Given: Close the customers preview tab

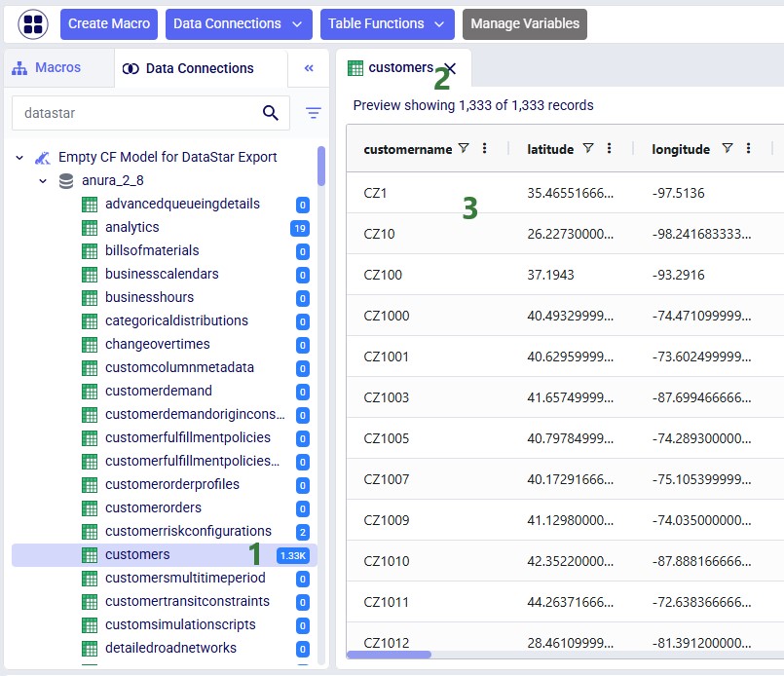Looking at the screenshot, I should pyautogui.click(x=451, y=68).
